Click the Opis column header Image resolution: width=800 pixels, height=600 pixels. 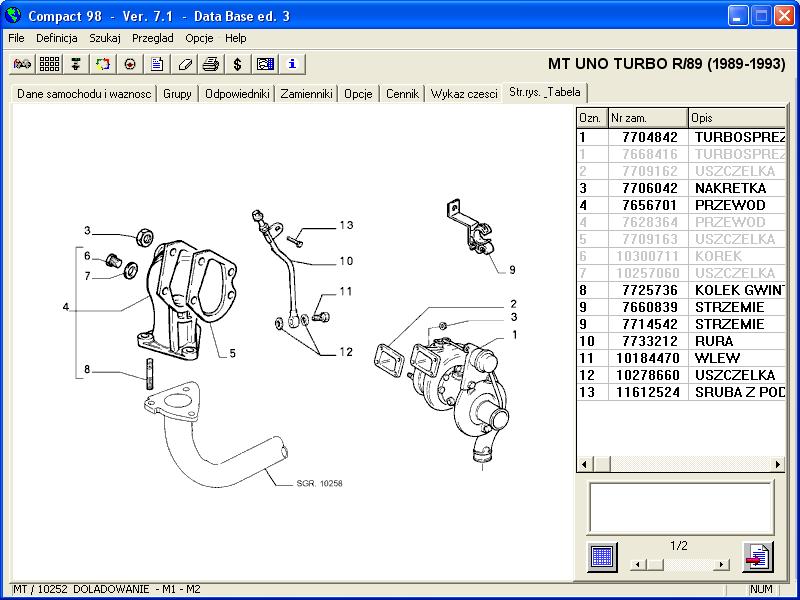tap(737, 118)
